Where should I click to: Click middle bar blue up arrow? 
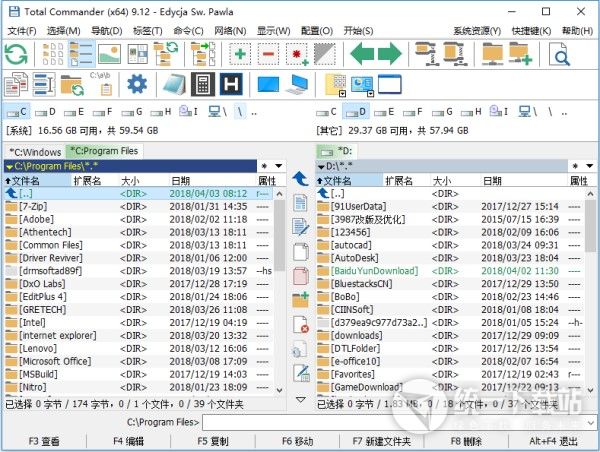tap(301, 179)
